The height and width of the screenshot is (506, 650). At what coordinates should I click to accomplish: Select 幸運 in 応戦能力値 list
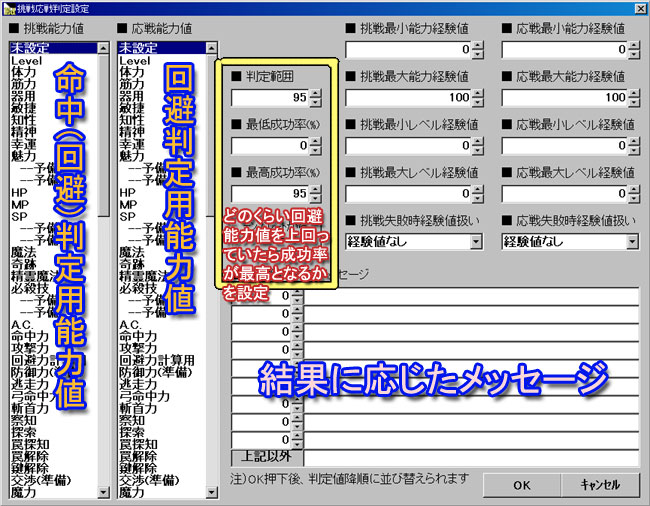point(132,144)
